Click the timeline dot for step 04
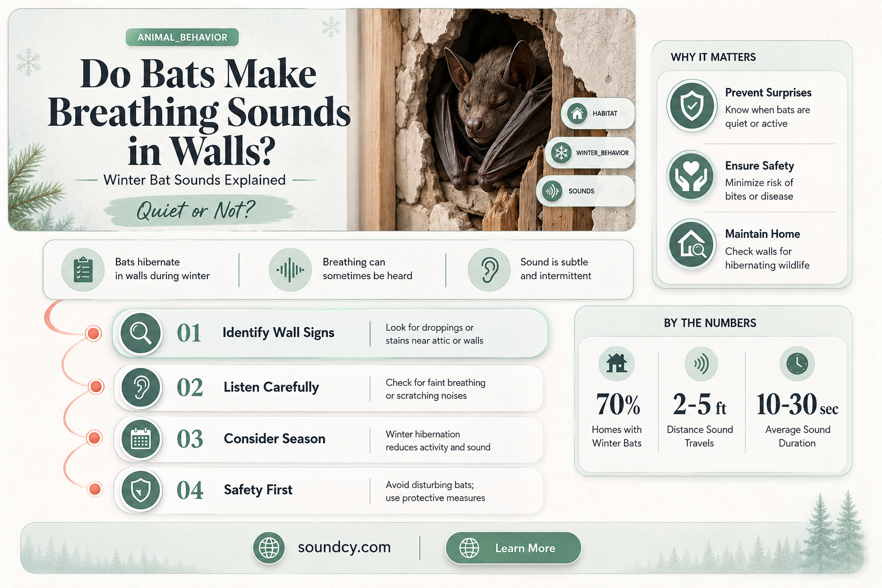This screenshot has height=588, width=882. (95, 489)
